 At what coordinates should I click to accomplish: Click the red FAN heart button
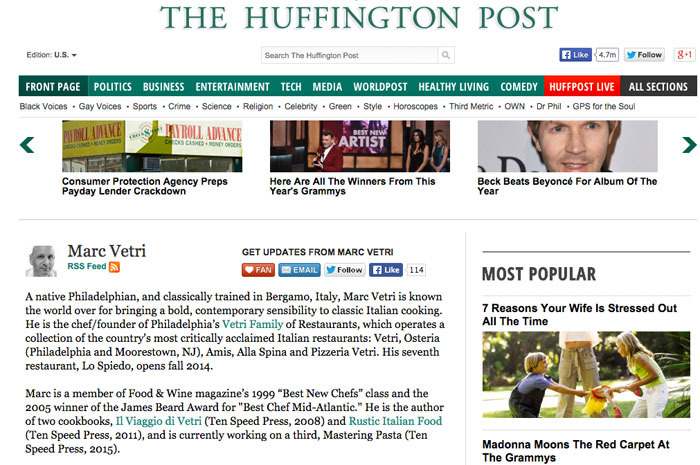pos(258,270)
